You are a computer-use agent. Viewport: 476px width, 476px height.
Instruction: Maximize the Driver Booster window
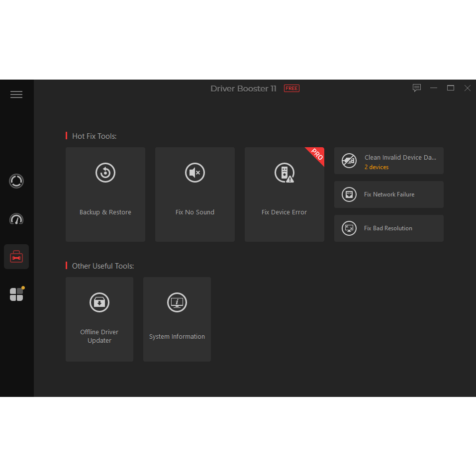(451, 88)
